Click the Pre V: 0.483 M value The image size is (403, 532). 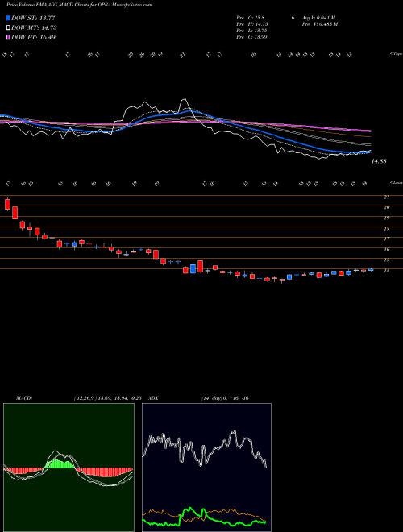[320, 24]
